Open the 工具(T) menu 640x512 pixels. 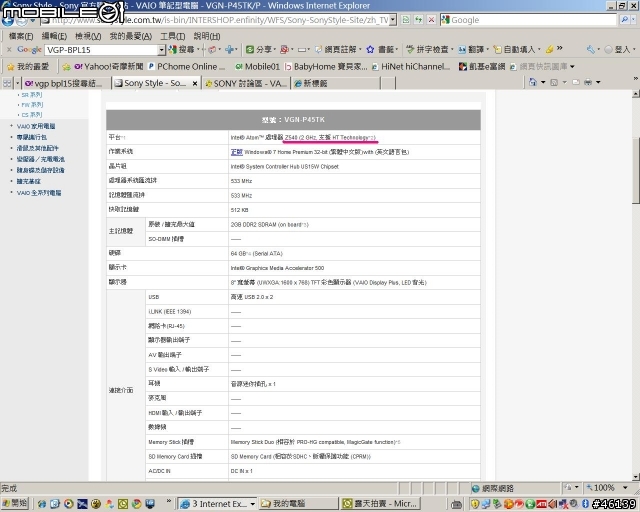173,36
